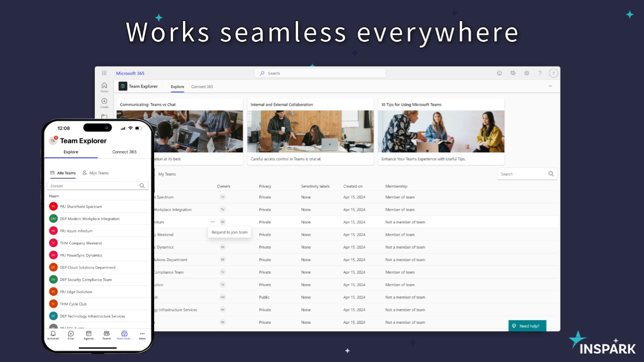Viewport: 644px width, 362px height.
Task: Click the Create plus icon in left rail
Action: pos(104,101)
